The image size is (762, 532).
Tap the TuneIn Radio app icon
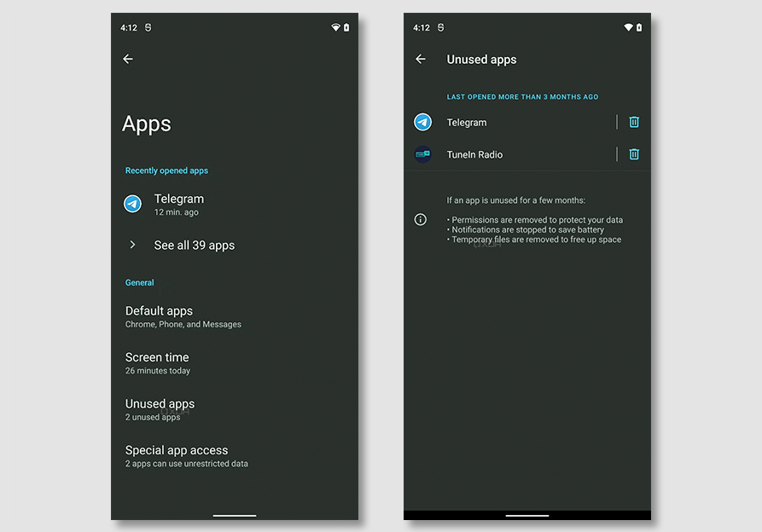click(423, 154)
